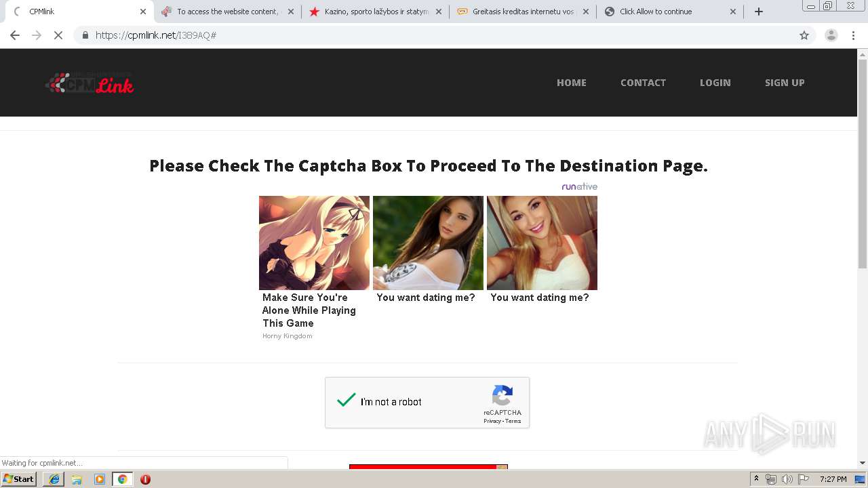Close the 'To access the website content' tab
This screenshot has width=868, height=488.
point(291,12)
